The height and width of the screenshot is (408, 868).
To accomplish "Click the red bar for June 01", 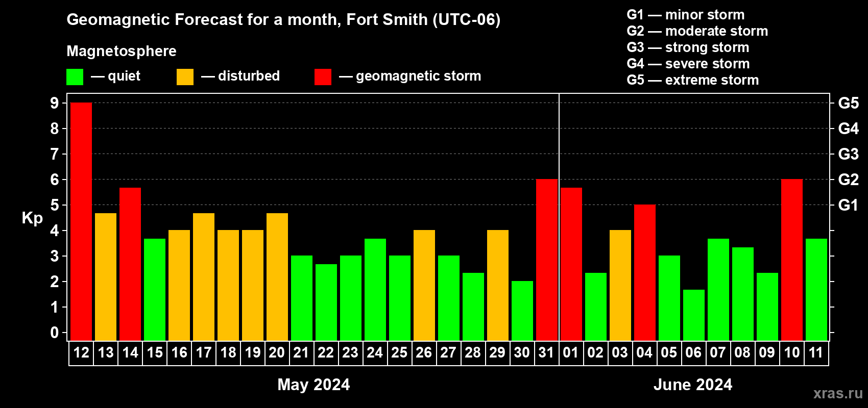I will point(571,264).
